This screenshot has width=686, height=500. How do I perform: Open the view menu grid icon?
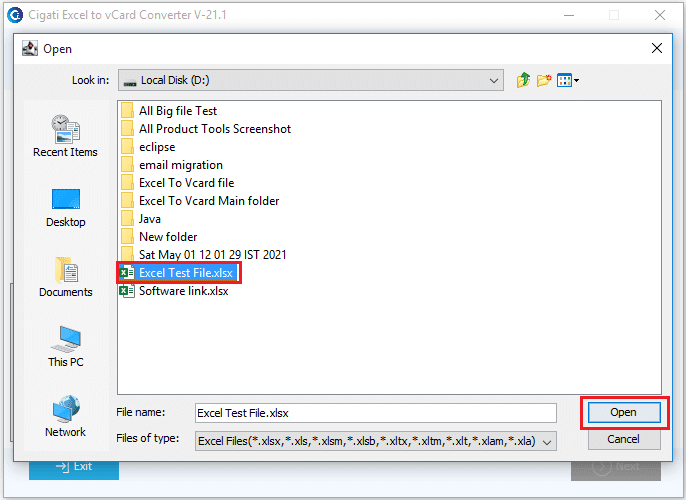click(564, 80)
